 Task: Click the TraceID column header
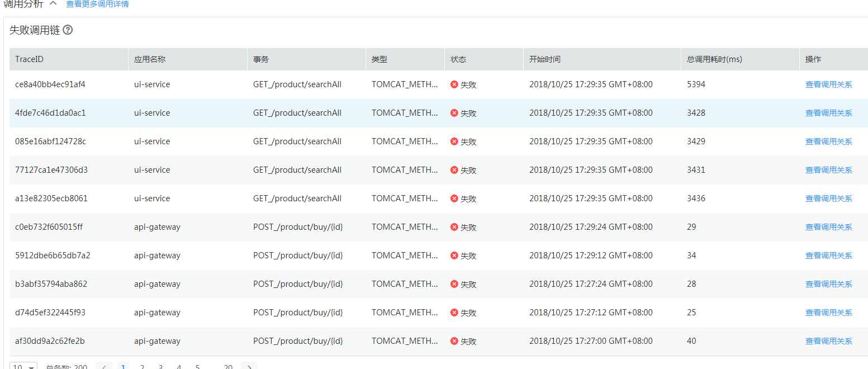click(x=69, y=59)
